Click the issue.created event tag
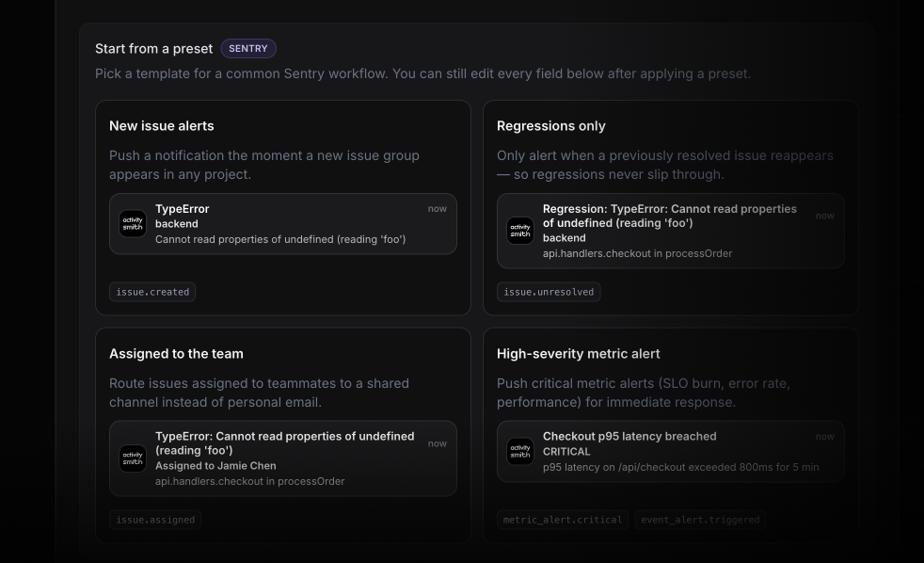This screenshot has width=924, height=563. [151, 292]
